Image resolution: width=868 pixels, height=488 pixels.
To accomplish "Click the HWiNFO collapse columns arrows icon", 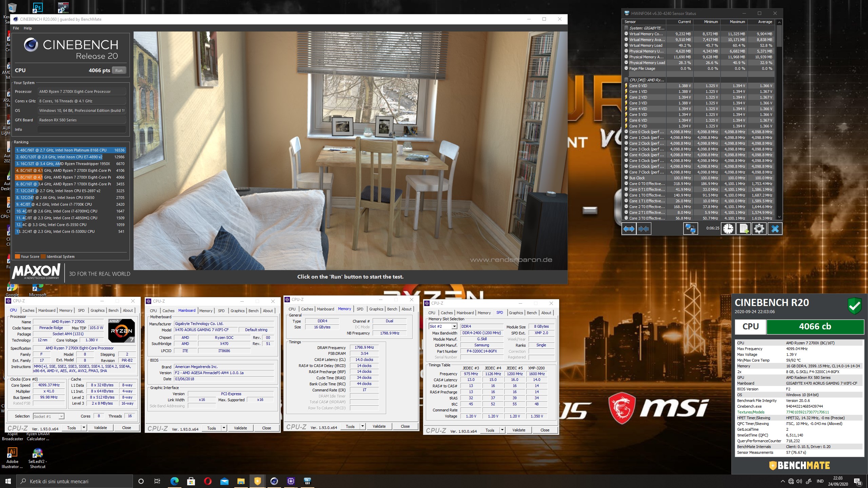I will 644,229.
